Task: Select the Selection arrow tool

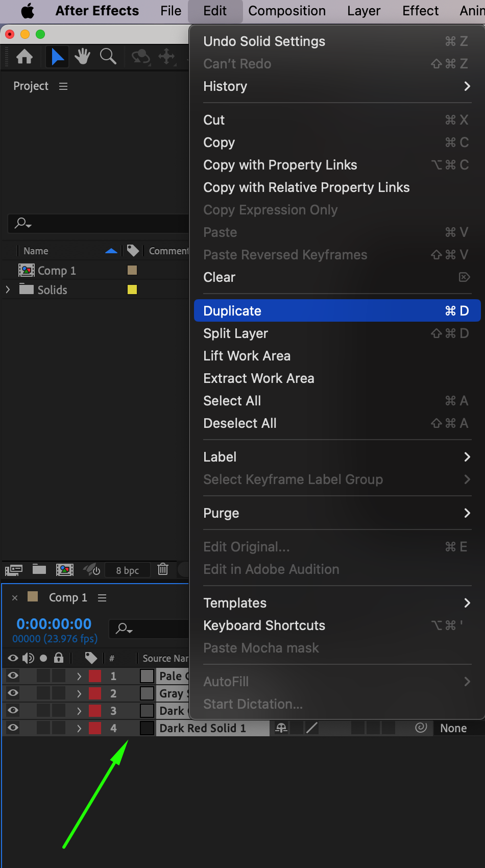Action: [58, 57]
